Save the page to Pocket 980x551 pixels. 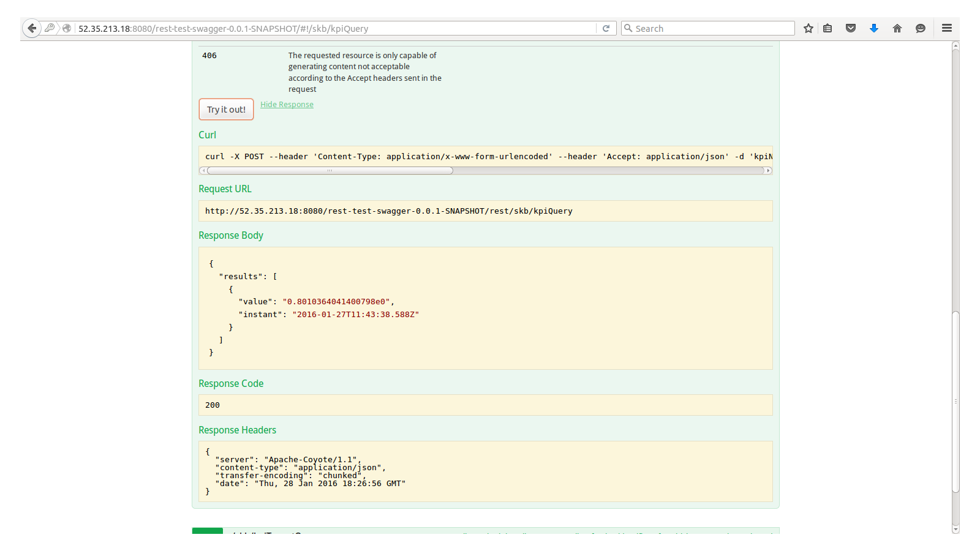coord(851,28)
